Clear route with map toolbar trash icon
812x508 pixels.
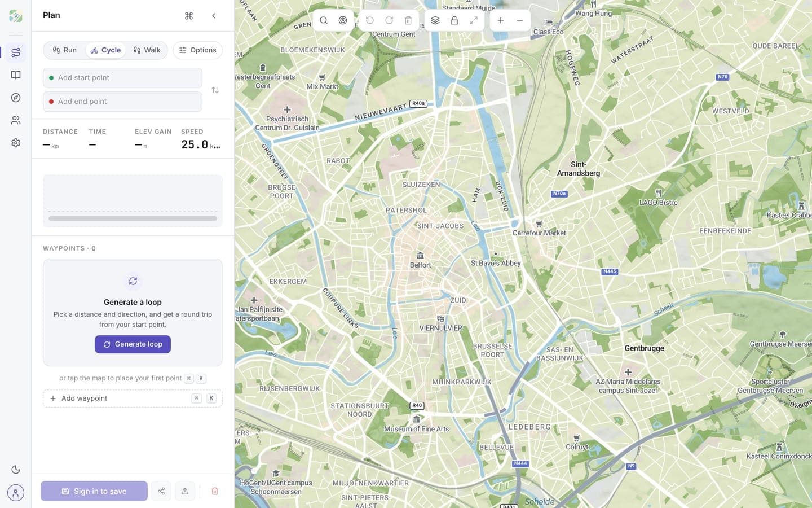[408, 20]
